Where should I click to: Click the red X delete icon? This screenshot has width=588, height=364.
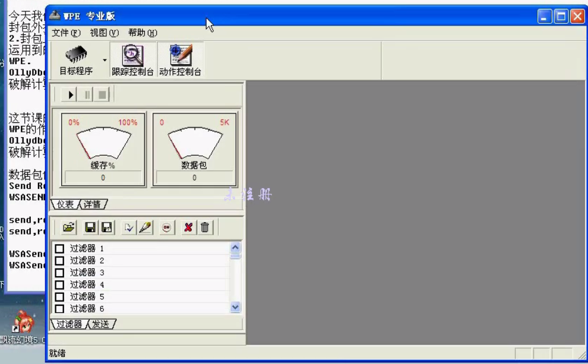(x=188, y=227)
